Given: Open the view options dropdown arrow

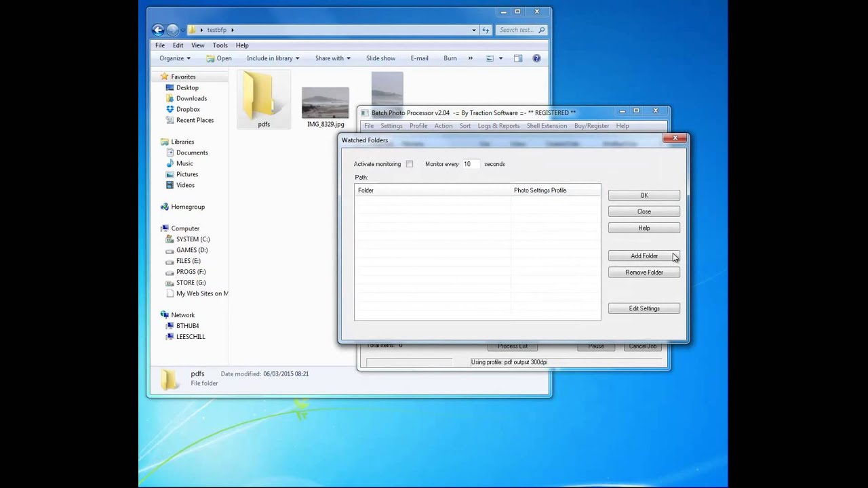Looking at the screenshot, I should [x=501, y=58].
